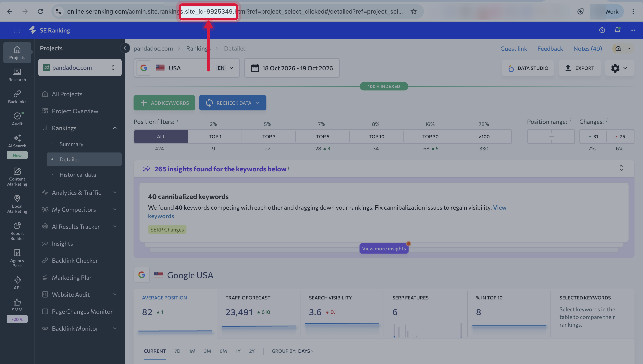
Task: Click the SE Ranking logo
Action: click(x=50, y=30)
